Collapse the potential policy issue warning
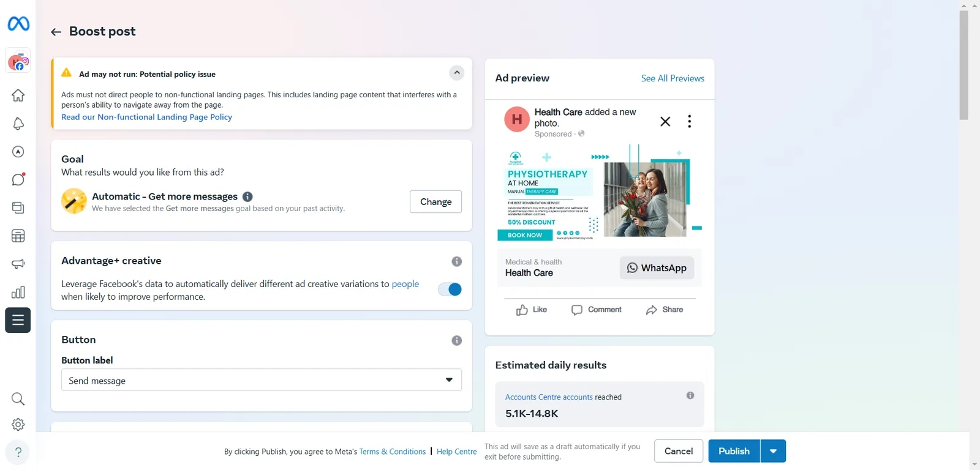The image size is (980, 470). [x=457, y=73]
